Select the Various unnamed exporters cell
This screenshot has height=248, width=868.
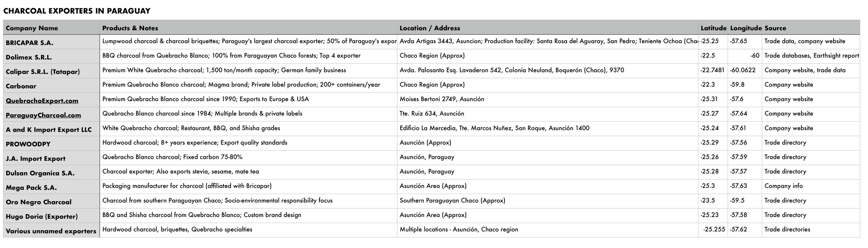51,230
